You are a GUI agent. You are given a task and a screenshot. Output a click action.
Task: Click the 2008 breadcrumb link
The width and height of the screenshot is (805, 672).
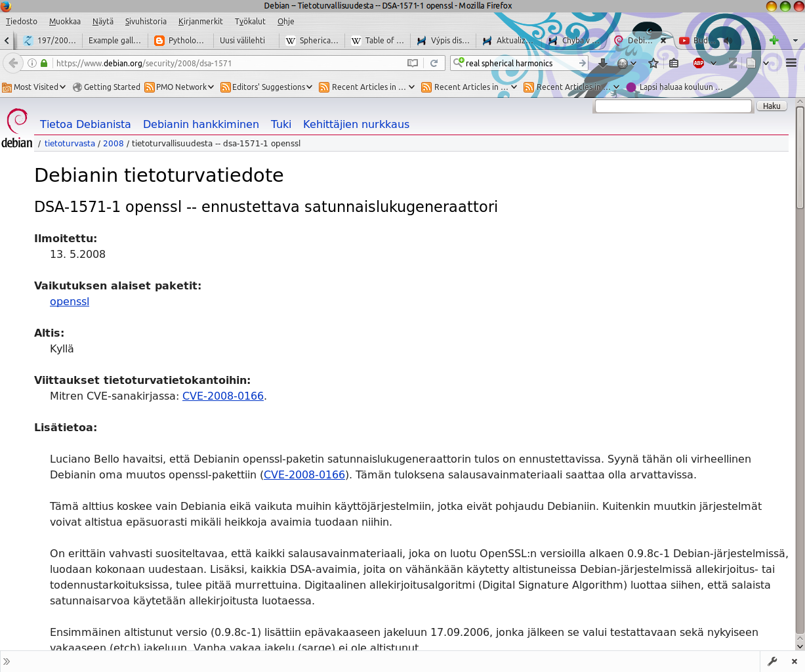tap(113, 143)
